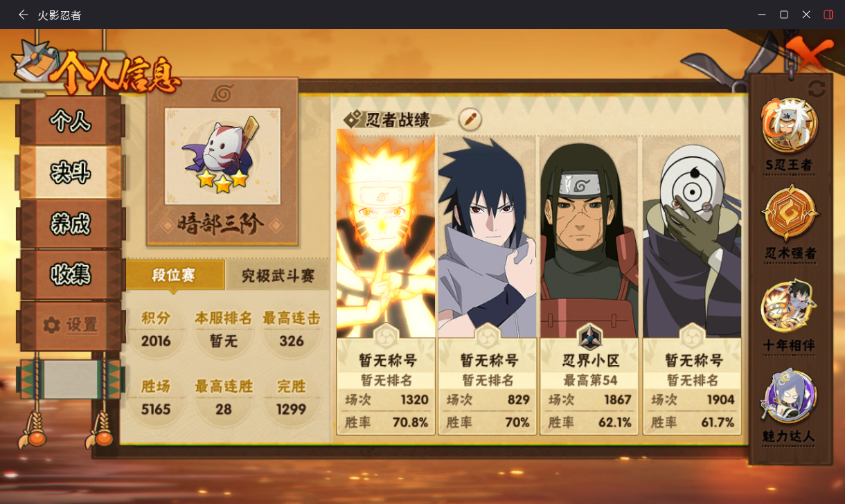This screenshot has width=845, height=504.
Task: Open the 收集 tab
Action: click(x=70, y=275)
